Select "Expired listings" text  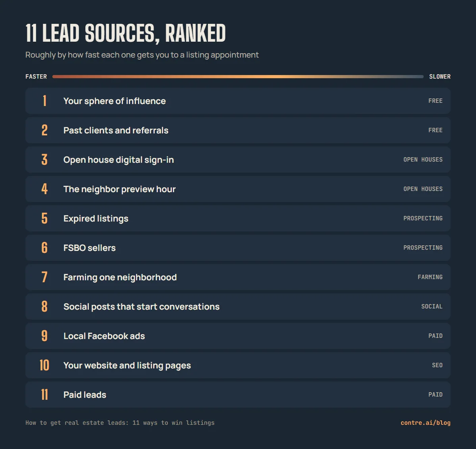click(x=96, y=219)
